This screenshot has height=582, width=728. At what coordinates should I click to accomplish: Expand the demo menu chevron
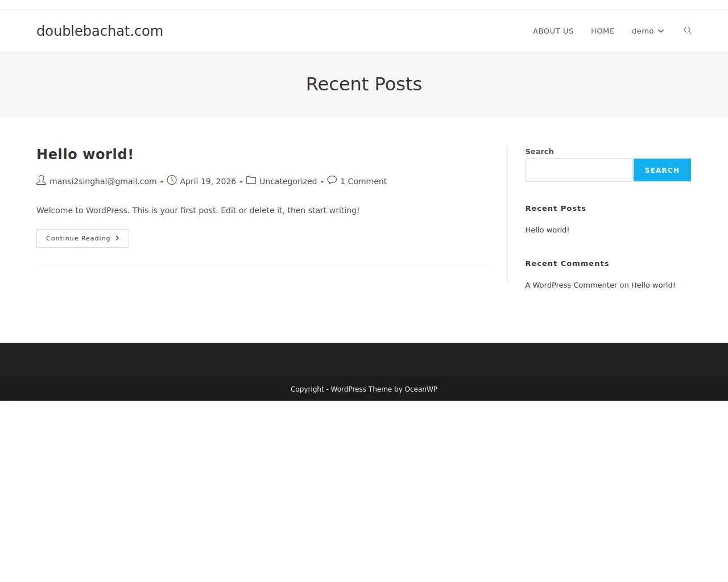661,31
